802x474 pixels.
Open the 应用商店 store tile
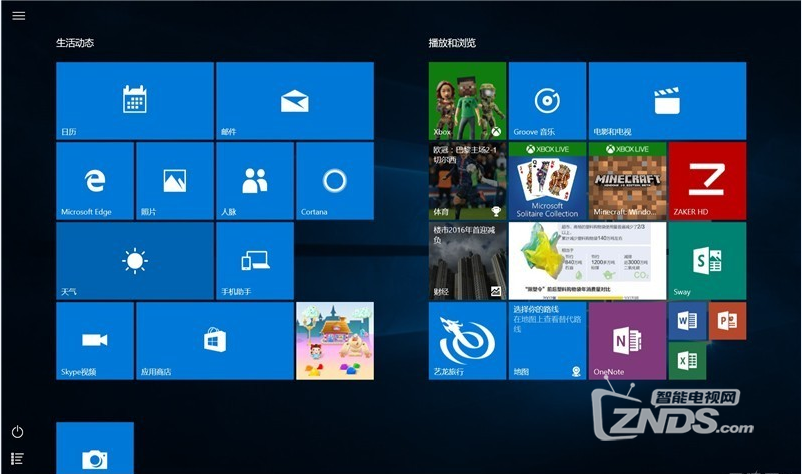coord(214,340)
